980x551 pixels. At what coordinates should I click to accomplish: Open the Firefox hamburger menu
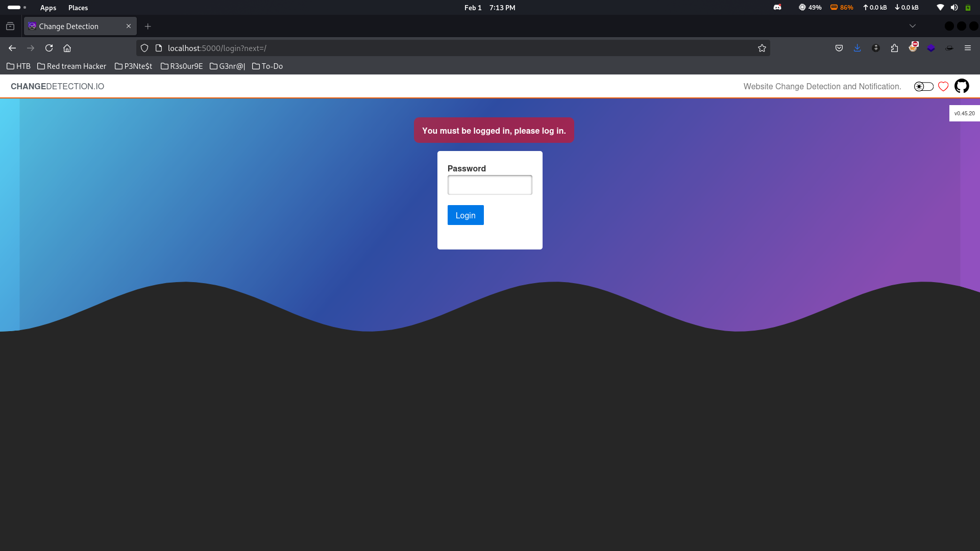(x=968, y=48)
